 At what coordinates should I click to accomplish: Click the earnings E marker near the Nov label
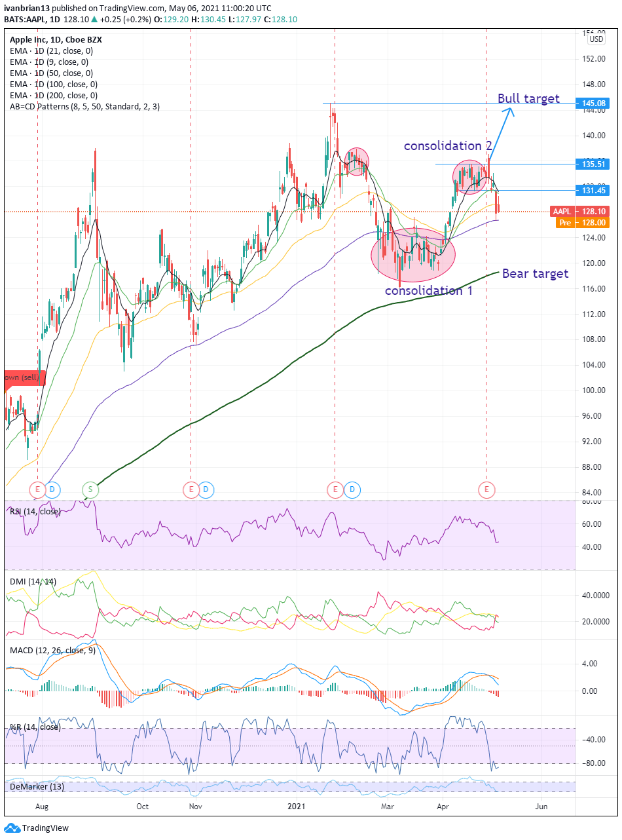(x=191, y=489)
